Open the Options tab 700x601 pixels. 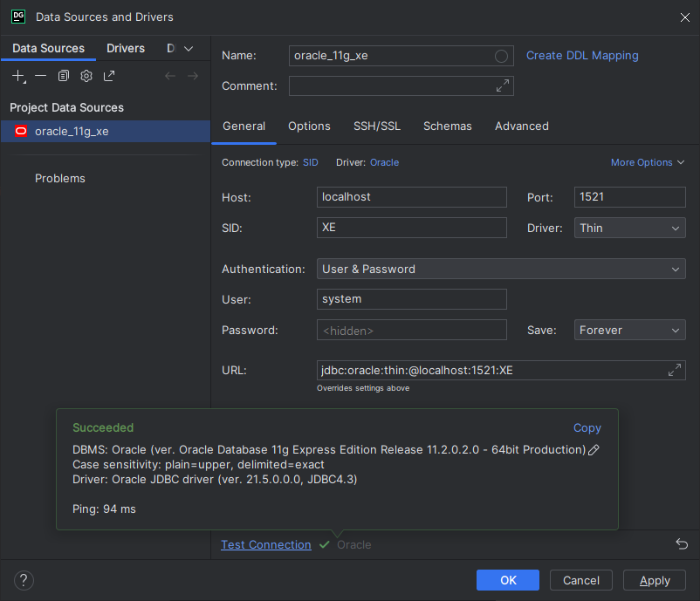click(x=309, y=126)
